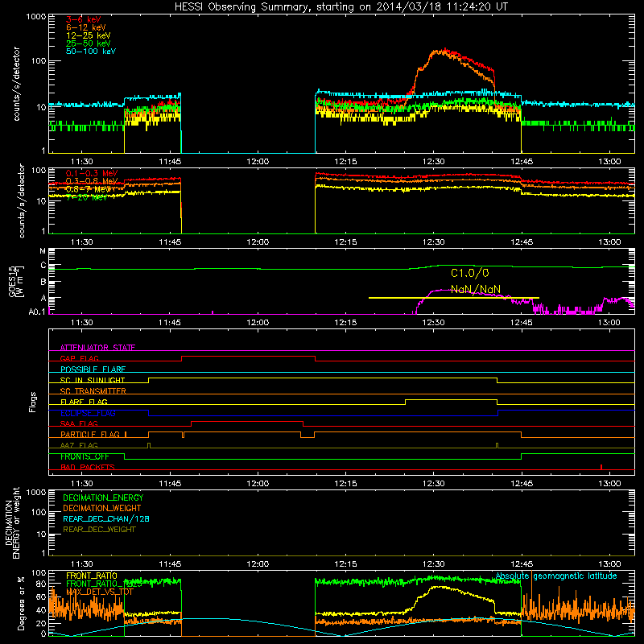Select the BAD_PACKETS flag label

[x=88, y=467]
